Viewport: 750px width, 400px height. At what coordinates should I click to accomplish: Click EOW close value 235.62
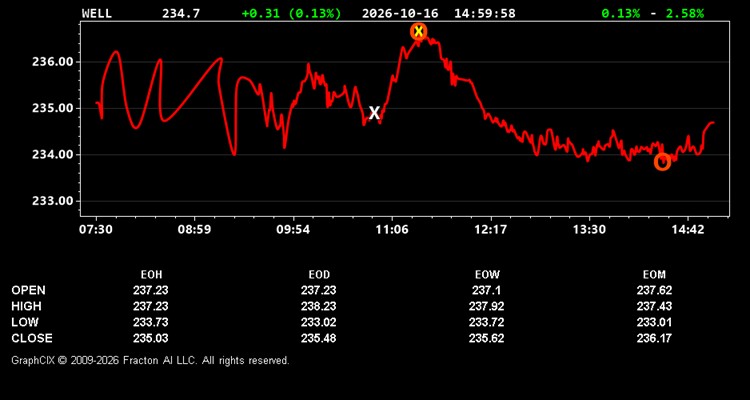point(486,338)
